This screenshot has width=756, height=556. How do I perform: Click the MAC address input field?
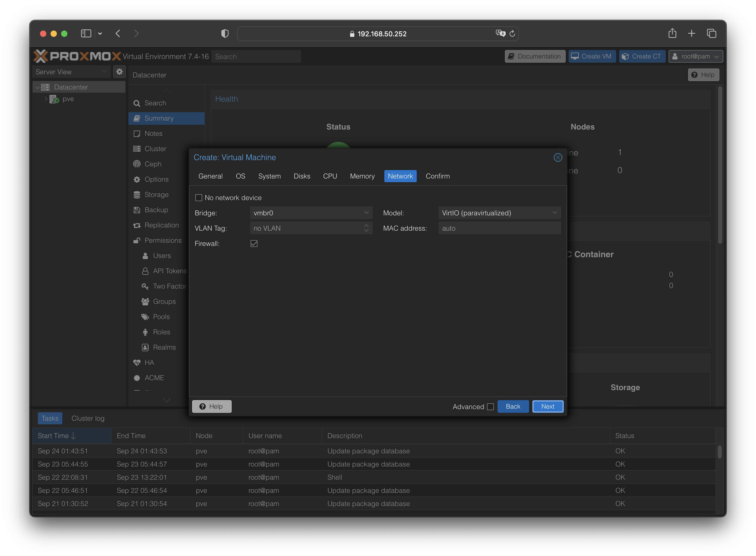499,229
